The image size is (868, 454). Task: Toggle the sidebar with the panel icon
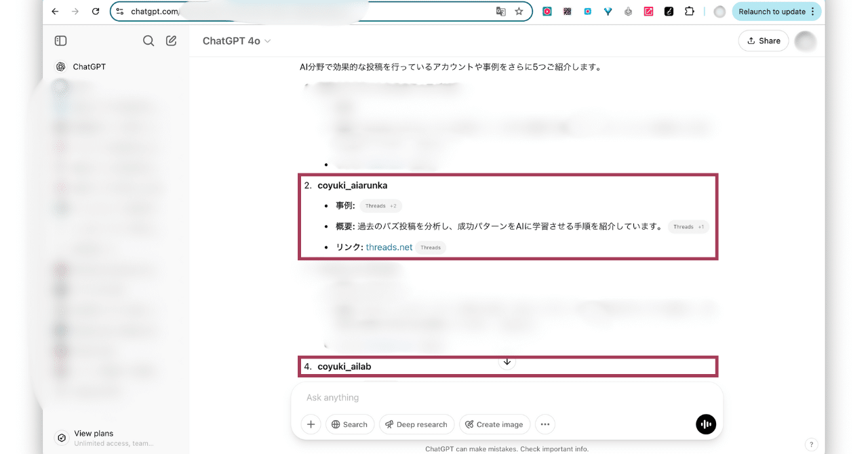60,41
